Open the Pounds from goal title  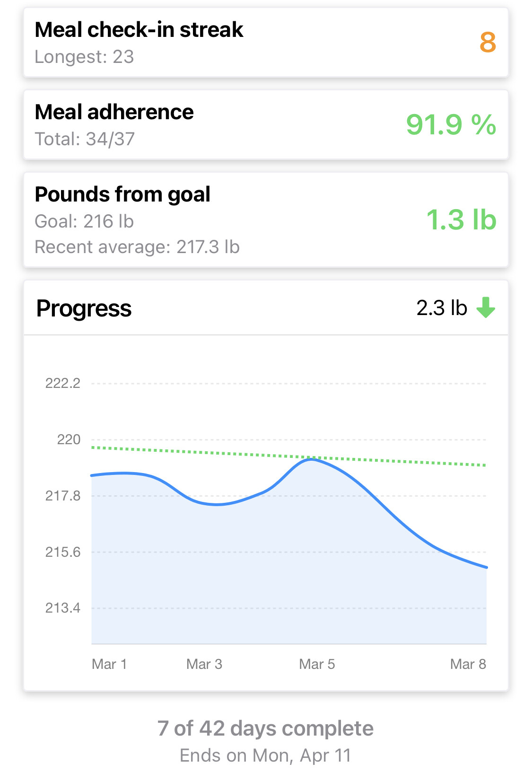coord(122,194)
